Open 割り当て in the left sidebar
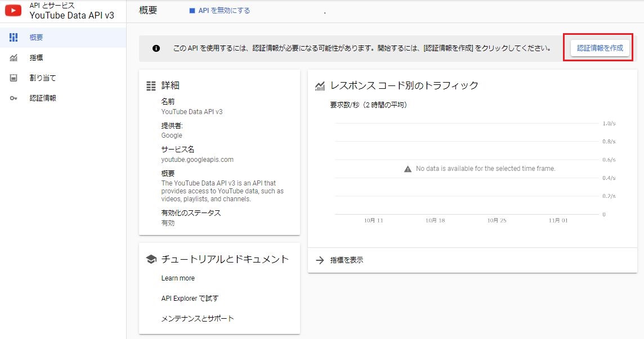The image size is (644, 339). coord(63,78)
